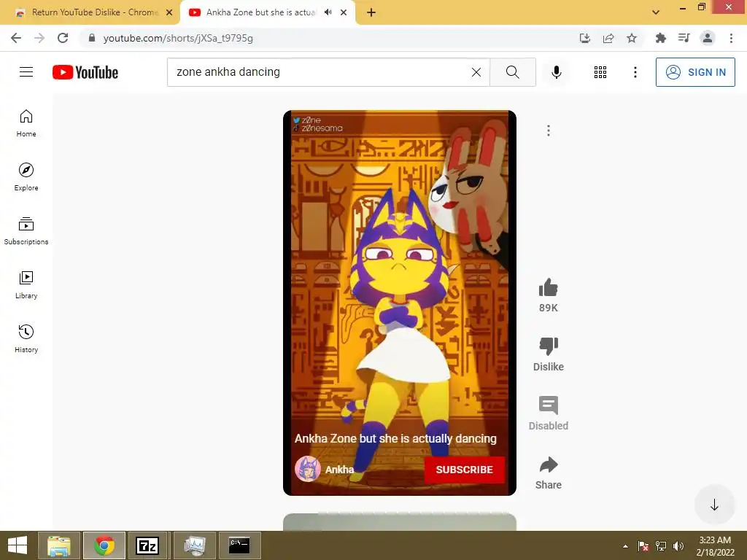
Task: Open the YouTube hamburger guide menu
Action: 26,72
